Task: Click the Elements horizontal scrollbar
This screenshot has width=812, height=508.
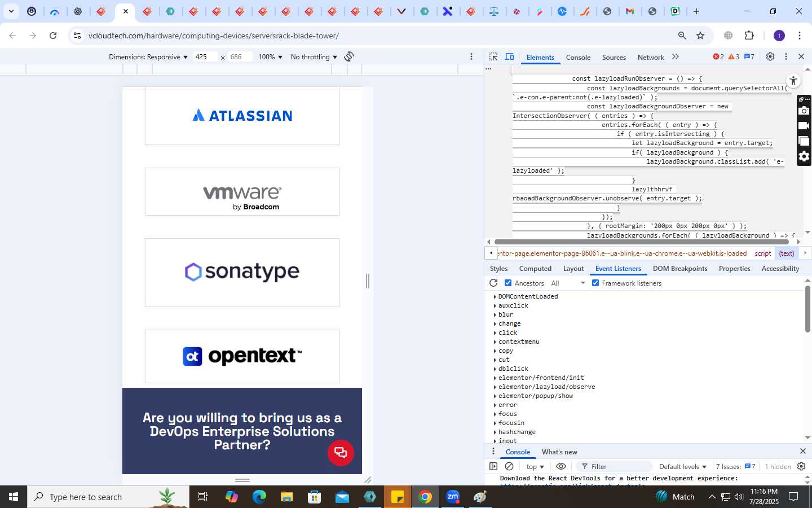Action: [x=641, y=242]
